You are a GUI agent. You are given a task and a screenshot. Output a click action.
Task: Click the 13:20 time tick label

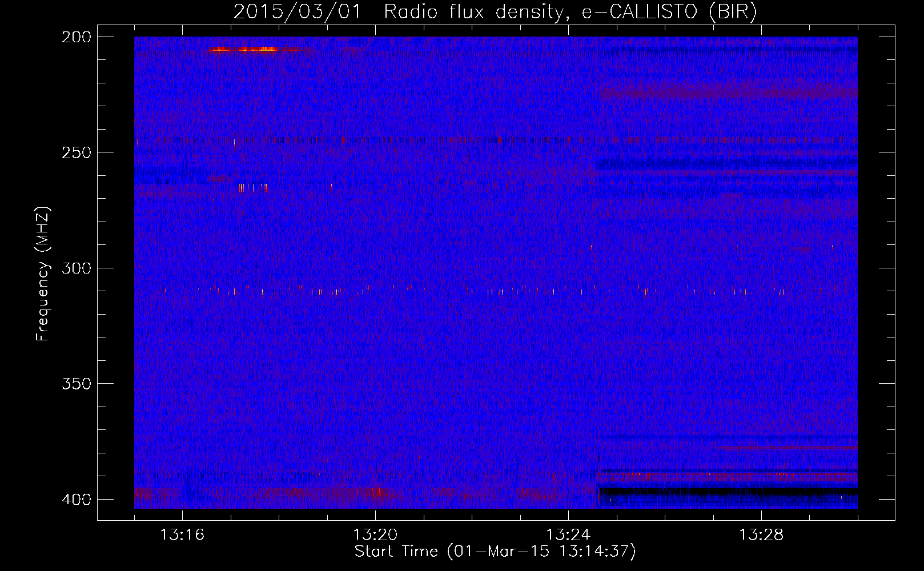[x=375, y=535]
